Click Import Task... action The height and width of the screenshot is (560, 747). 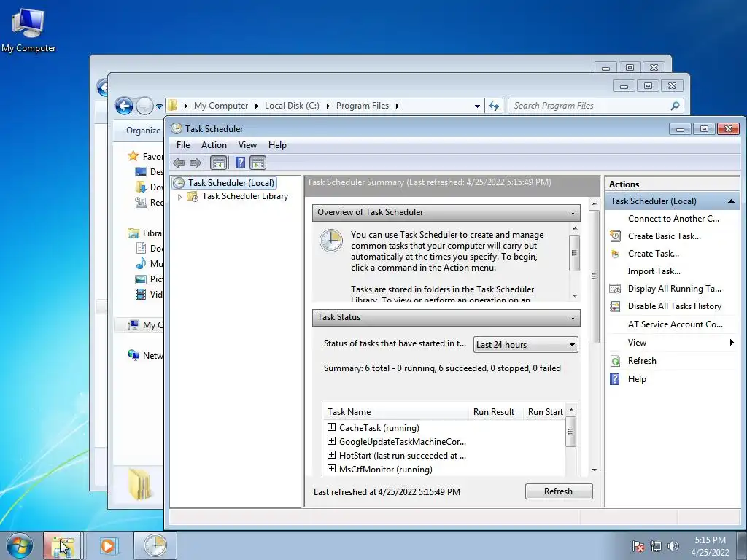[x=654, y=271]
